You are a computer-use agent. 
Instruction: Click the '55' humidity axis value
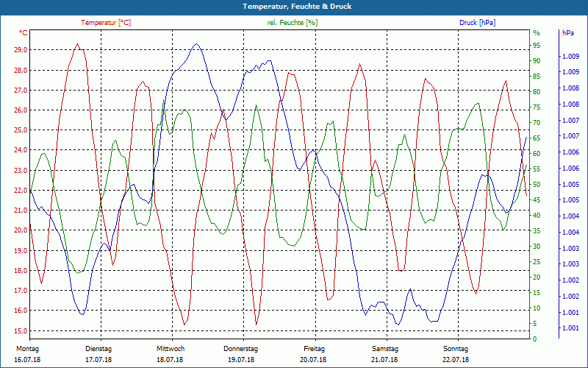[x=537, y=169]
